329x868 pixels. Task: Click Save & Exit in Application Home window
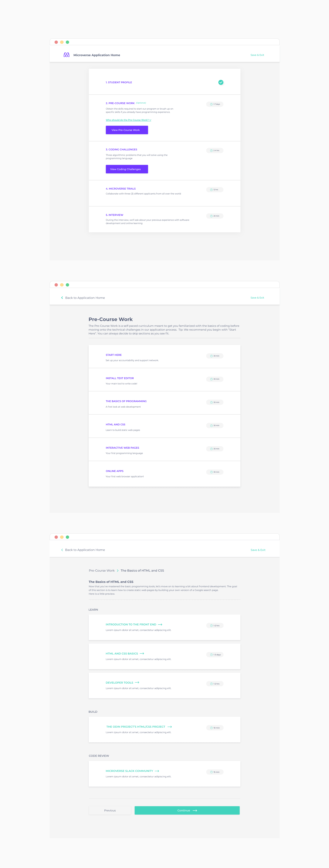pos(257,55)
